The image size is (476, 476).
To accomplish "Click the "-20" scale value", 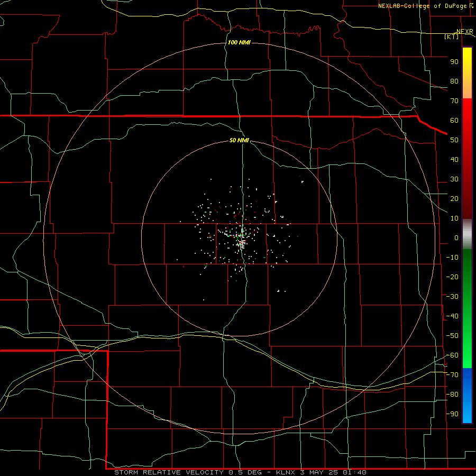I will pyautogui.click(x=452, y=277).
